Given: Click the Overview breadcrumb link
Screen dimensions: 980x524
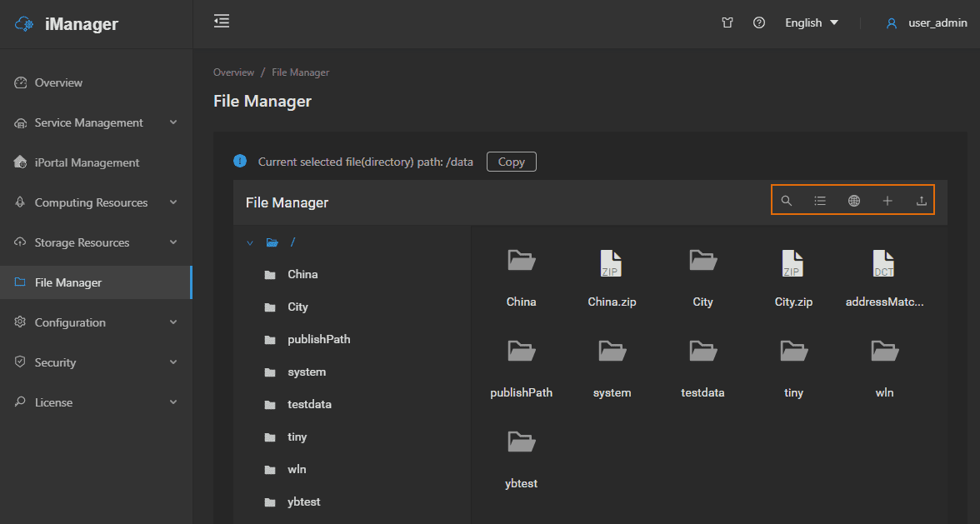Looking at the screenshot, I should [x=233, y=72].
